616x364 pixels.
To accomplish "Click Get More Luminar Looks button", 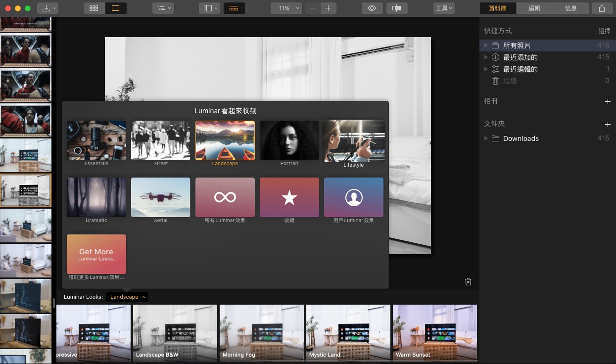I will pos(96,254).
